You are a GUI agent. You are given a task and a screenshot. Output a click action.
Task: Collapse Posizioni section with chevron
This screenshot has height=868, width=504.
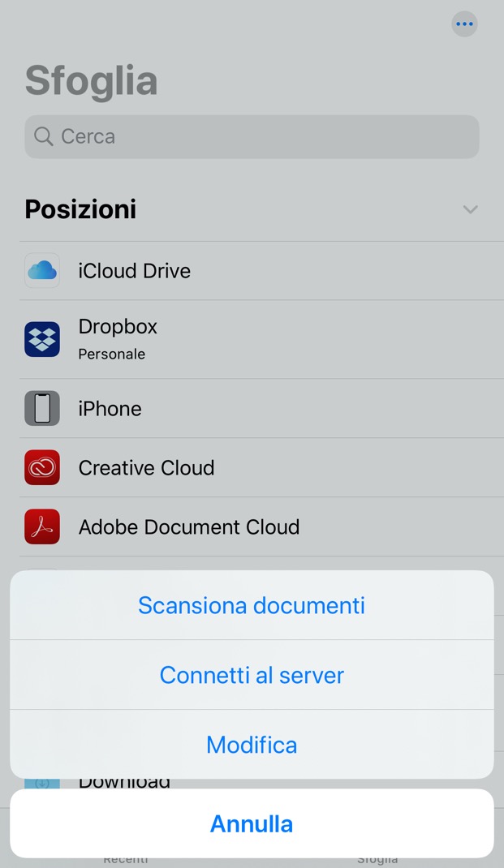pos(470,209)
